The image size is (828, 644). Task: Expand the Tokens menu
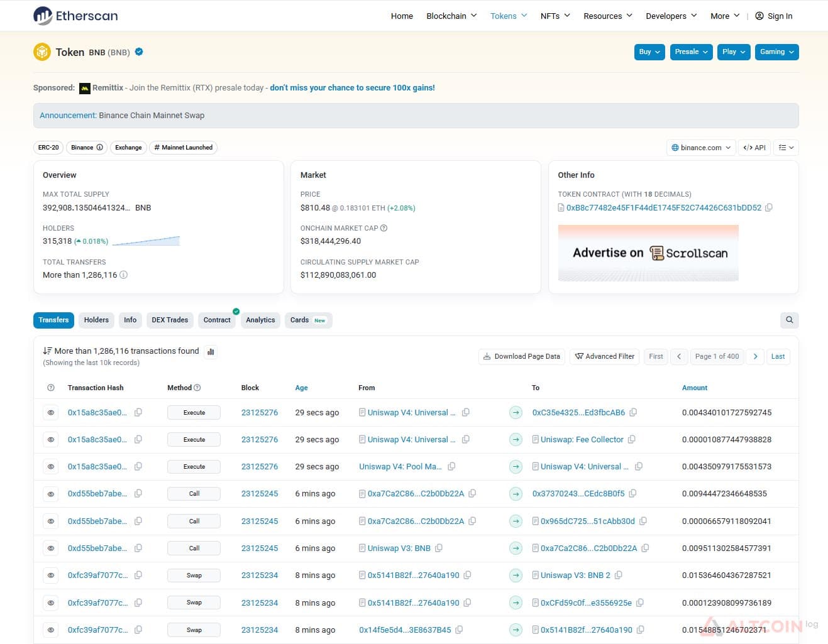pos(509,16)
